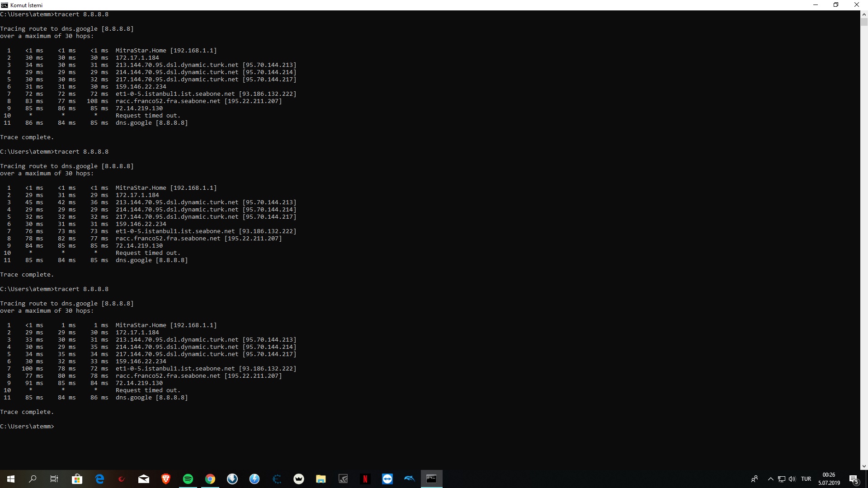The width and height of the screenshot is (868, 488).
Task: Open Task View in the taskbar
Action: (x=54, y=479)
